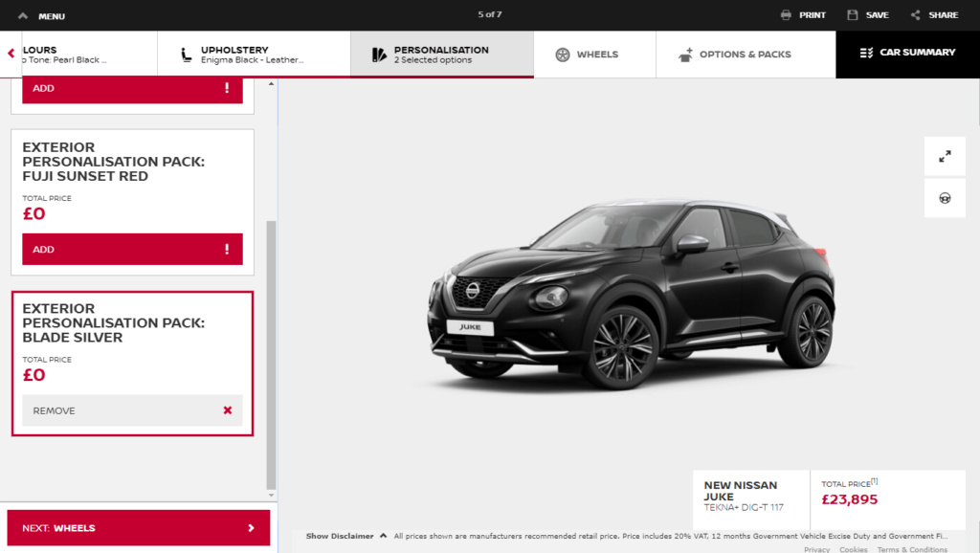The height and width of the screenshot is (553, 980).
Task: Click the Personalisation swatches icon
Action: pos(379,55)
